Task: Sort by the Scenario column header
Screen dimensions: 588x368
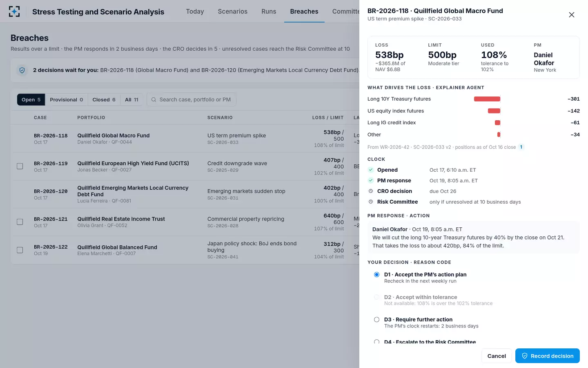Action: [x=220, y=118]
